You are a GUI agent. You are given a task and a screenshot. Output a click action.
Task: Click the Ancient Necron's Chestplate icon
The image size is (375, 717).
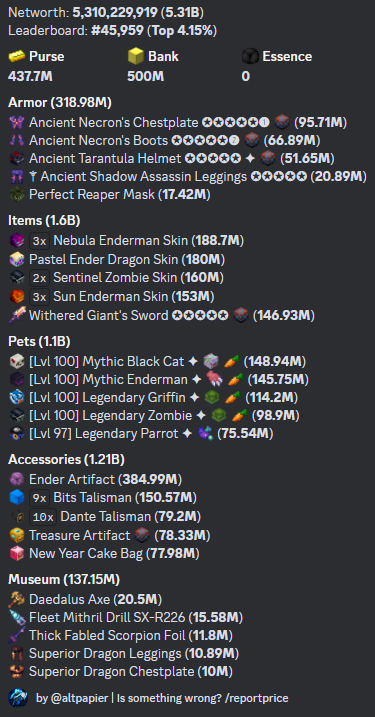pos(16,123)
